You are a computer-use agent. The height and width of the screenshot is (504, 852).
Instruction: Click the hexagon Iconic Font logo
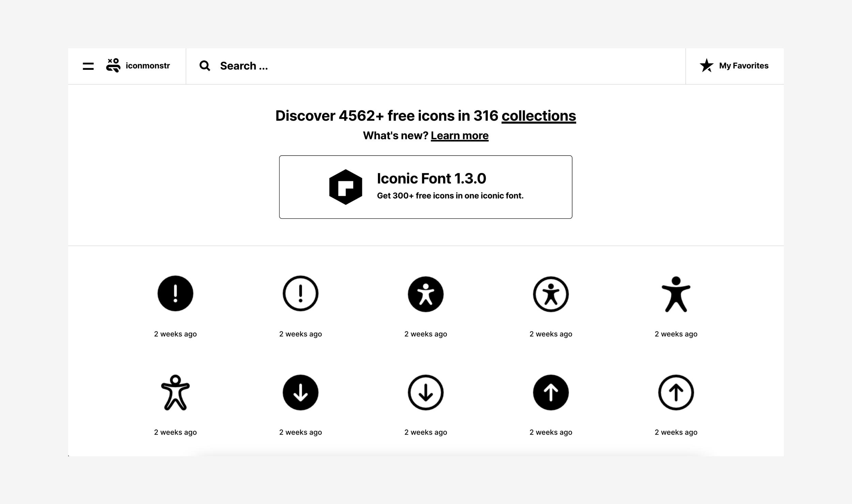point(346,187)
